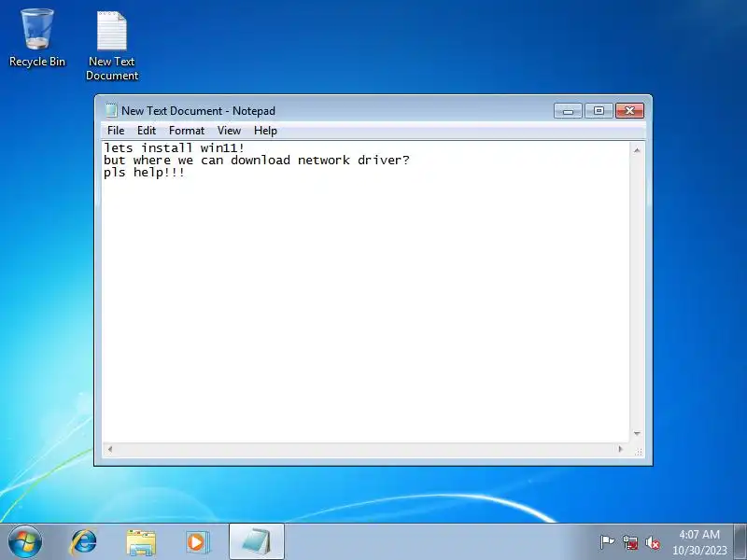Open the Help menu
The height and width of the screenshot is (560, 747).
click(265, 131)
